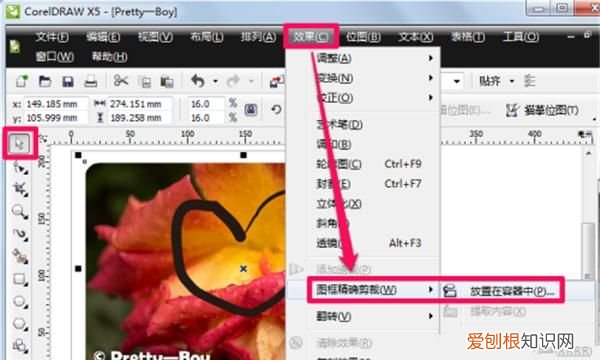Open the 布局(L) menu

[207, 37]
